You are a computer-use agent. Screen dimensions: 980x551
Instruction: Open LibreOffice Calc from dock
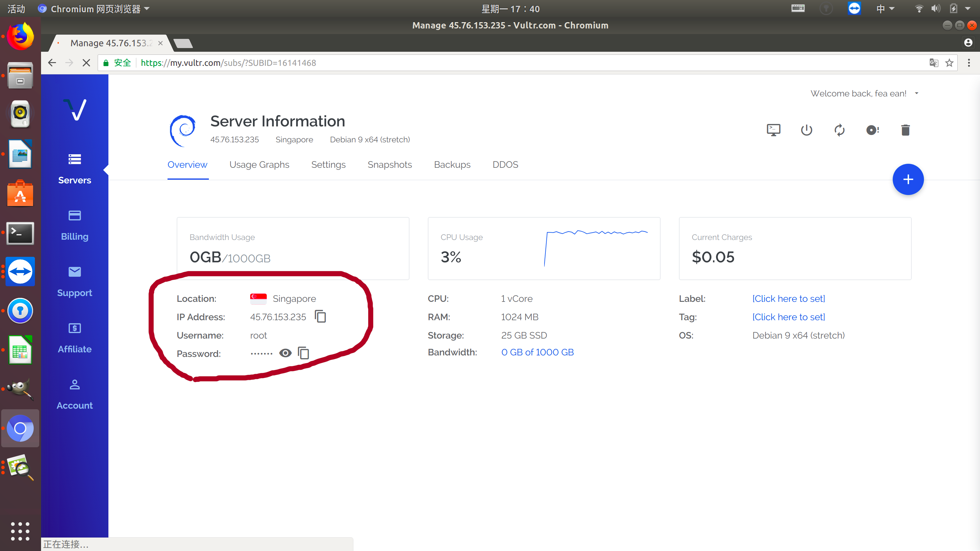20,350
